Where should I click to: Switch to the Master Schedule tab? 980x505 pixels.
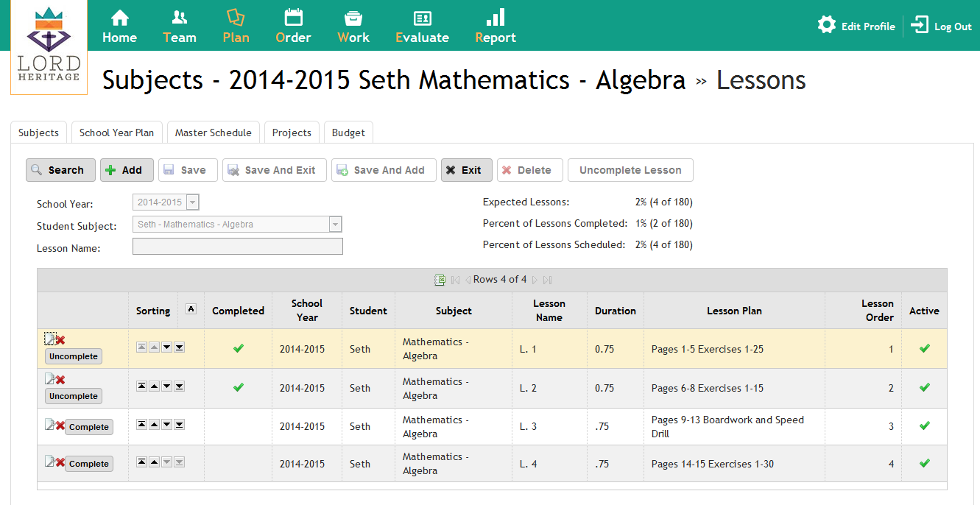coord(214,133)
